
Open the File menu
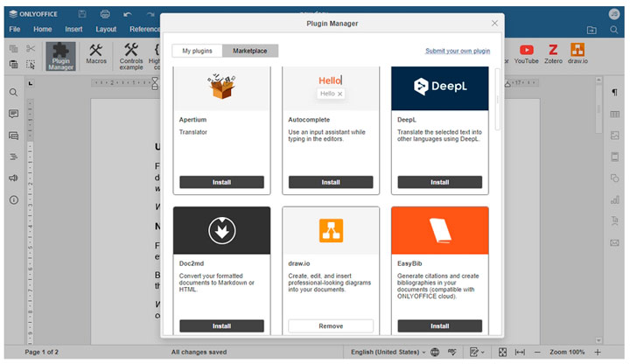pos(15,30)
